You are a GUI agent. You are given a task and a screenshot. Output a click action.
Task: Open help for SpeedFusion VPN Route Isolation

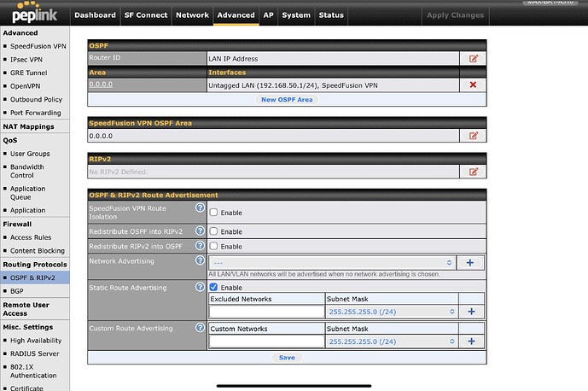tap(200, 208)
